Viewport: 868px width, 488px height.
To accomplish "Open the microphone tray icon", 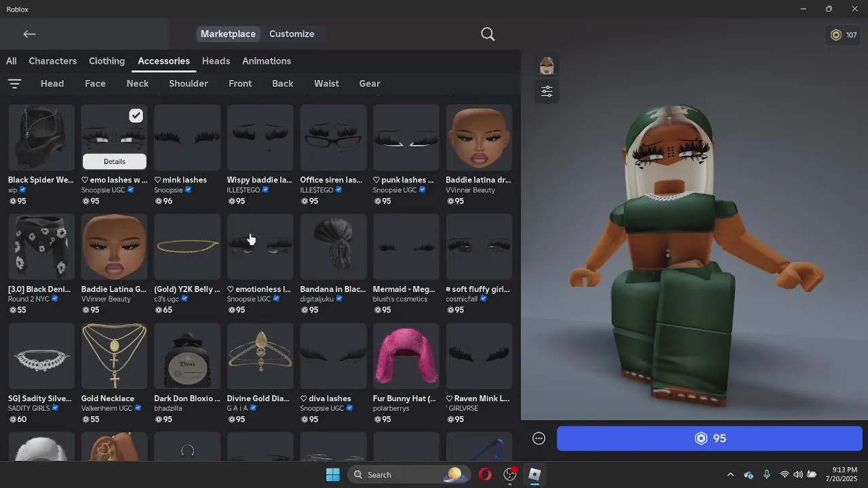I will 767,474.
